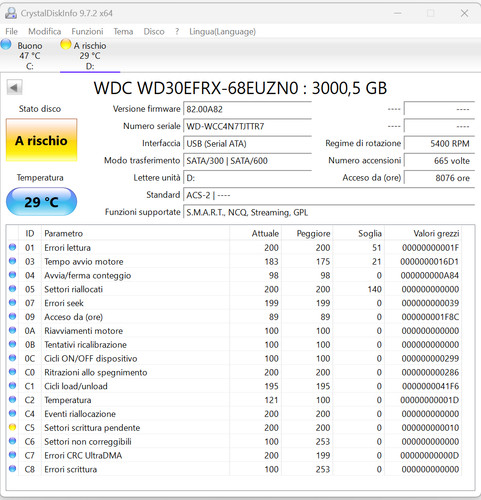The image size is (481, 500).
Task: Open the Tema menu
Action: [123, 31]
